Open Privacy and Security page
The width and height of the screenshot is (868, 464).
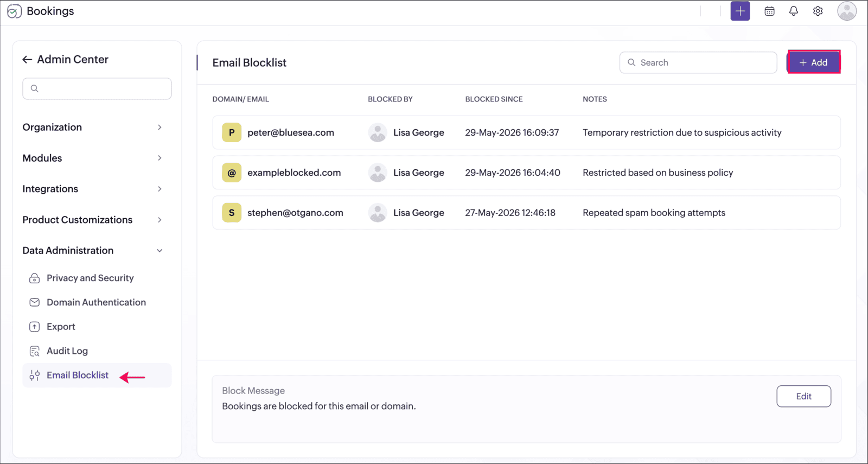pyautogui.click(x=90, y=278)
